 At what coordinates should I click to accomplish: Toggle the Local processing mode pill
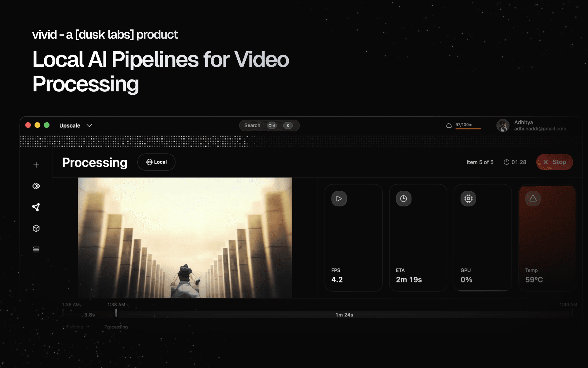156,162
